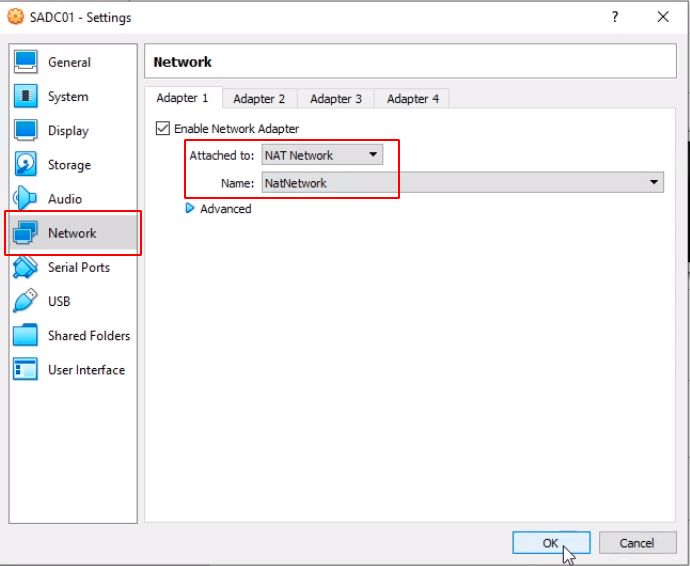The height and width of the screenshot is (566, 690).
Task: Click the USB plug icon
Action: [x=25, y=301]
